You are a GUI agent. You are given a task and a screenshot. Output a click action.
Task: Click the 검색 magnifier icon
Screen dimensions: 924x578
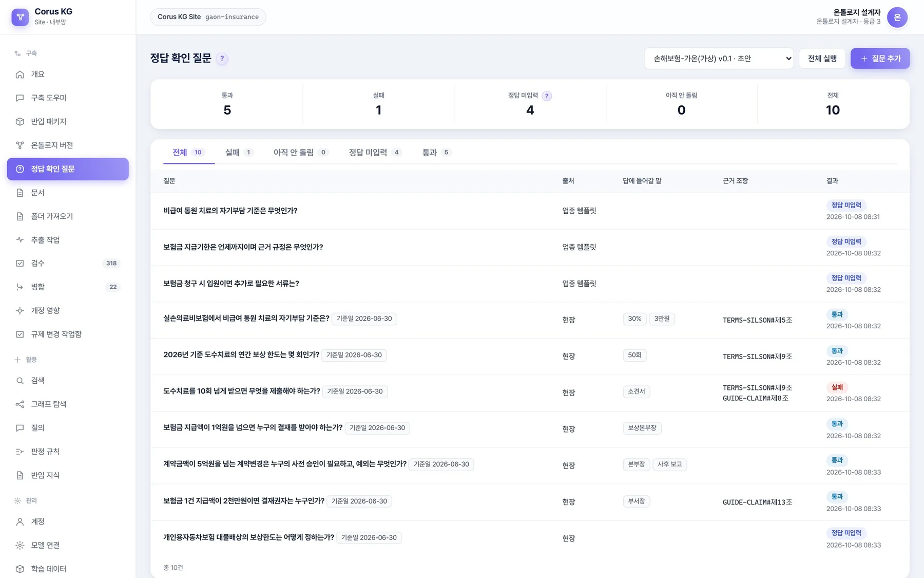(20, 381)
